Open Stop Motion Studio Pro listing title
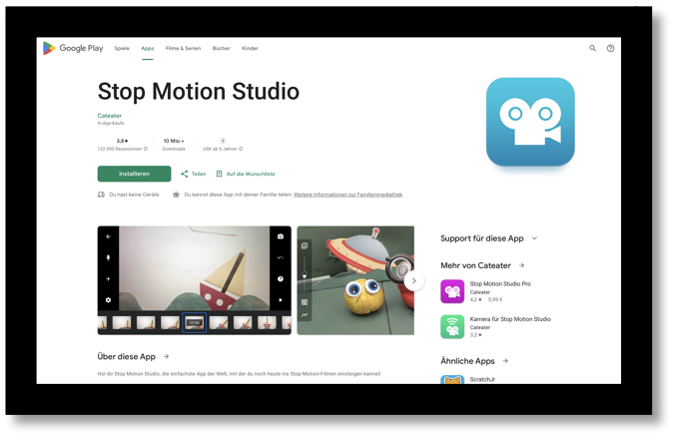The width and height of the screenshot is (681, 440). click(x=500, y=284)
